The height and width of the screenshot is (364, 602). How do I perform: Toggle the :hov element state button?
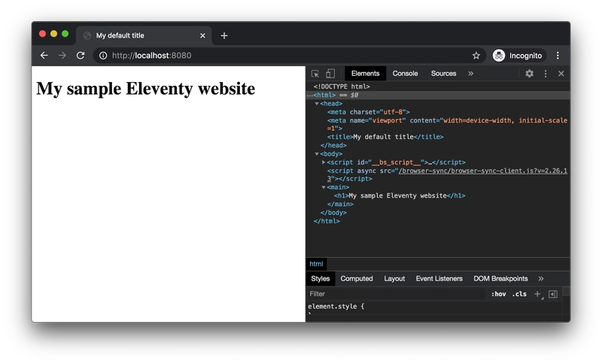tap(498, 294)
